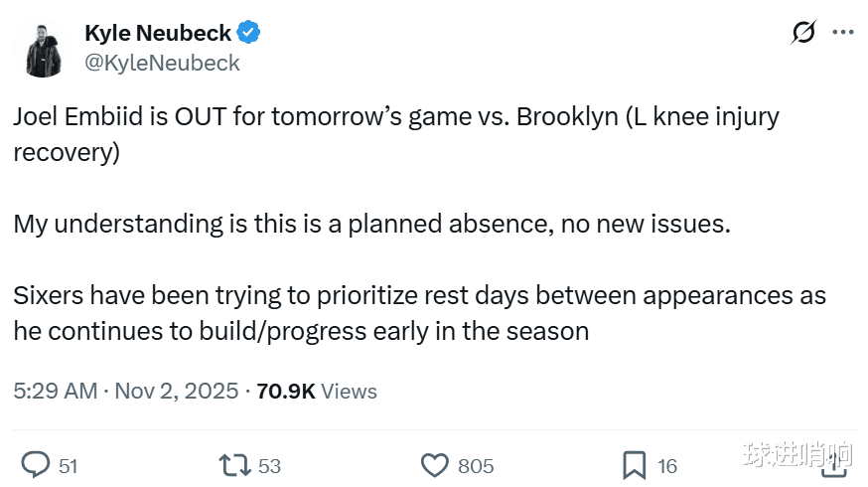Click the Grok slashed-circle icon
Viewport: 868px width, 487px height.
coord(803,33)
